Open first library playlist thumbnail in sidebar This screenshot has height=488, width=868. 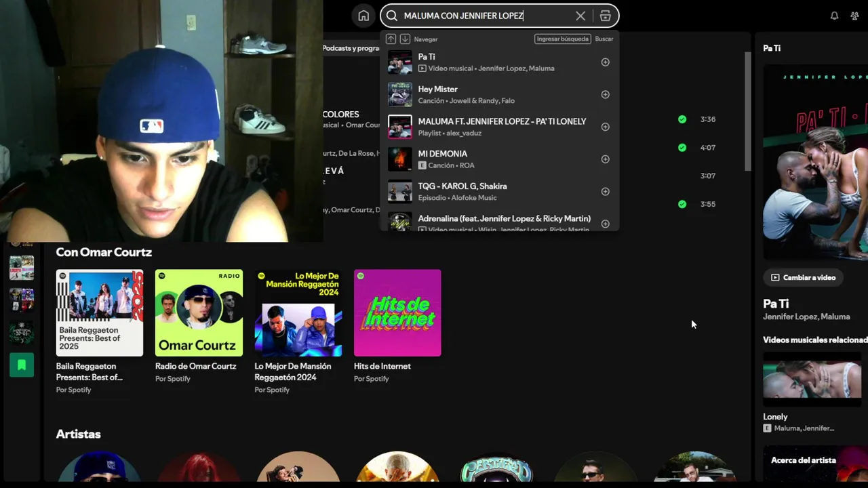coord(22,268)
